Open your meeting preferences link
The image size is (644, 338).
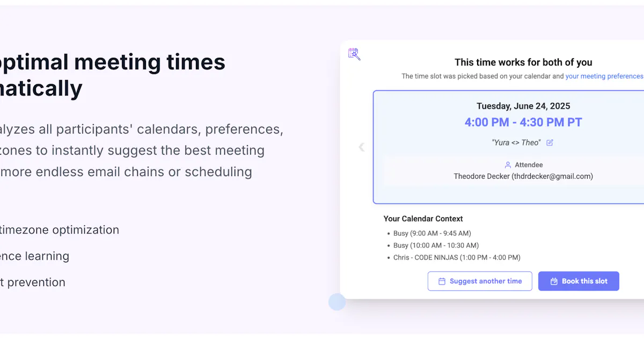(x=604, y=76)
